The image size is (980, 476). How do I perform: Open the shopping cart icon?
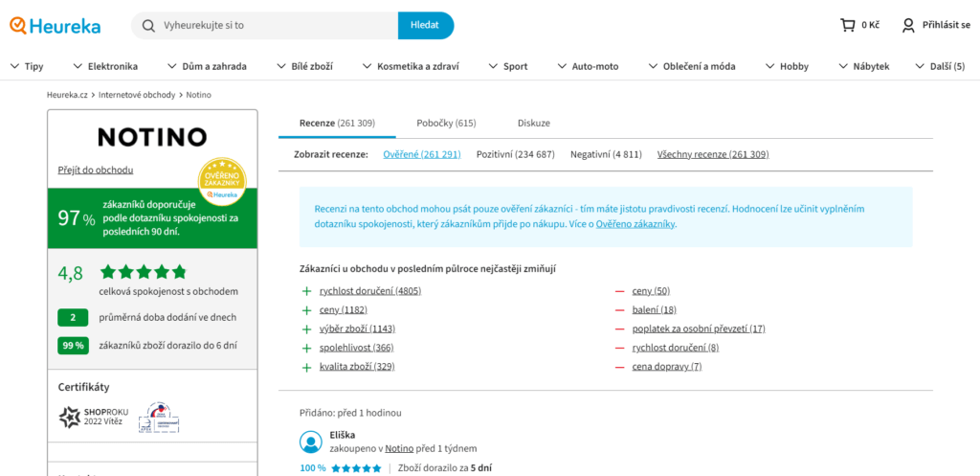[847, 25]
